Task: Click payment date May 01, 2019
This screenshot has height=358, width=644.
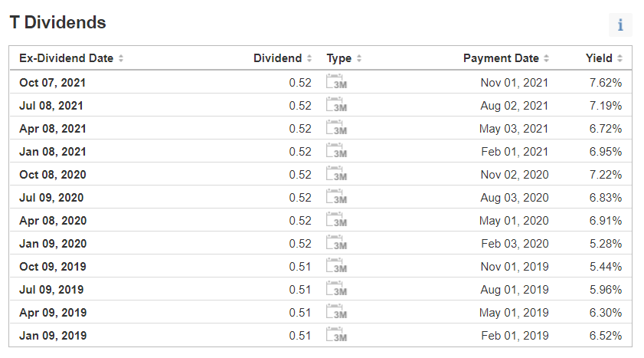Action: 514,313
